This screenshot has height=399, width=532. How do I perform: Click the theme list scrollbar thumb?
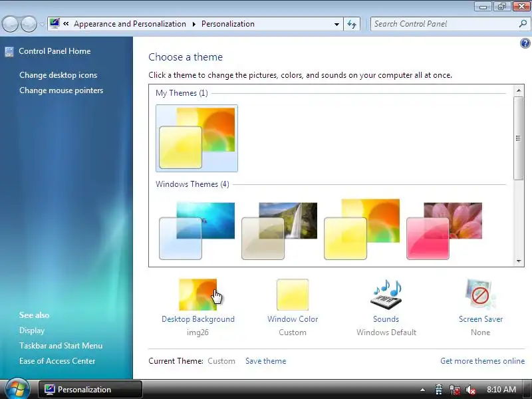click(x=518, y=138)
